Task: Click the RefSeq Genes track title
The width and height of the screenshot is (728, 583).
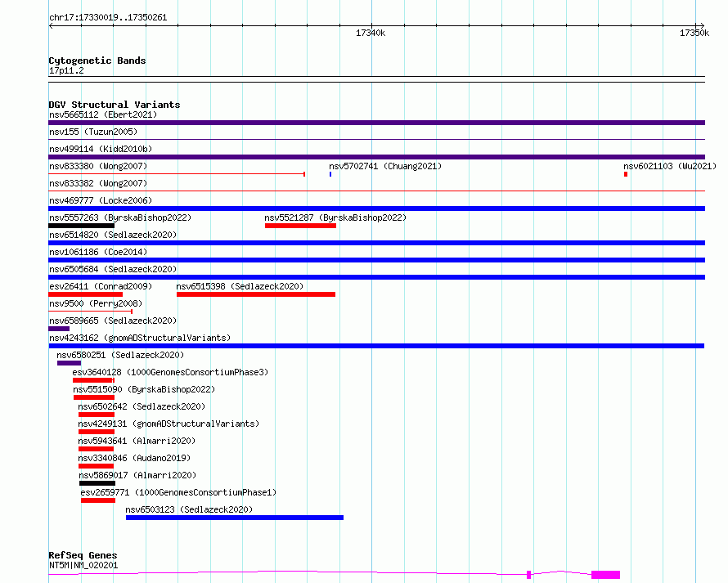Action: pyautogui.click(x=83, y=556)
